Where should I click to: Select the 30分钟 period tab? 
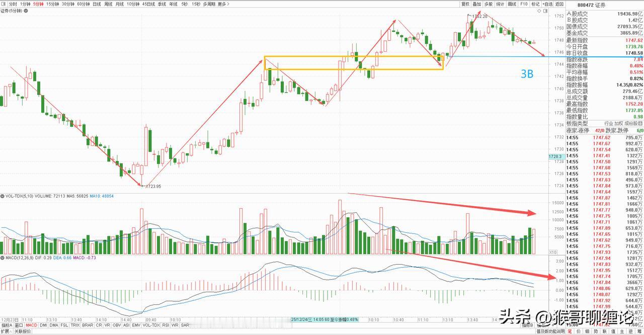(x=68, y=4)
